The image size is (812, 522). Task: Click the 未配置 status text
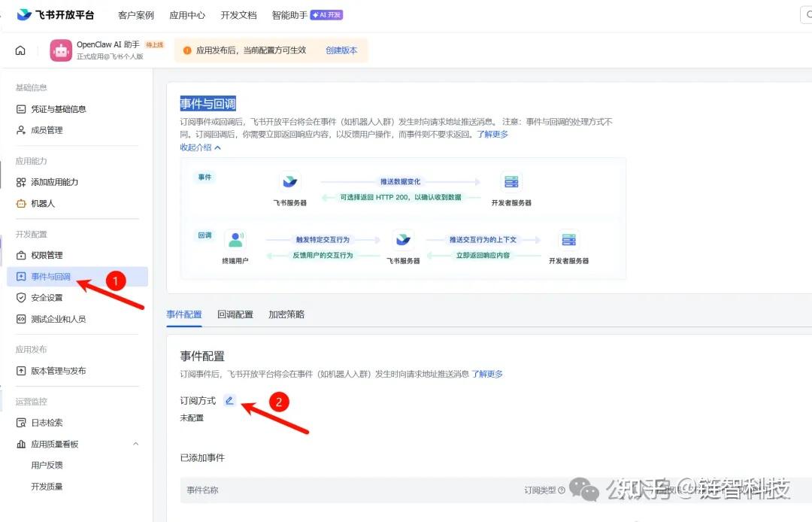(192, 418)
